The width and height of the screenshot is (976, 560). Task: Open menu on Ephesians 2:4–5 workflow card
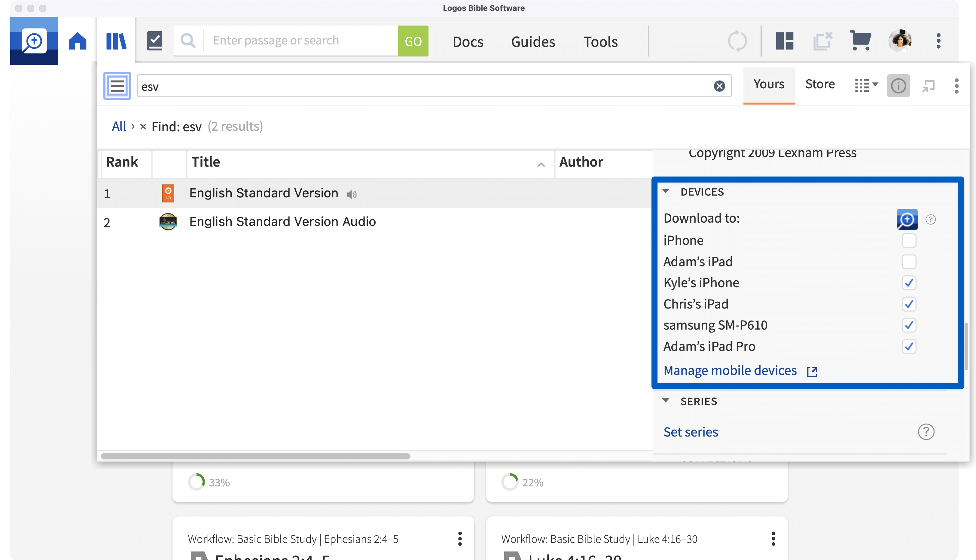(460, 539)
